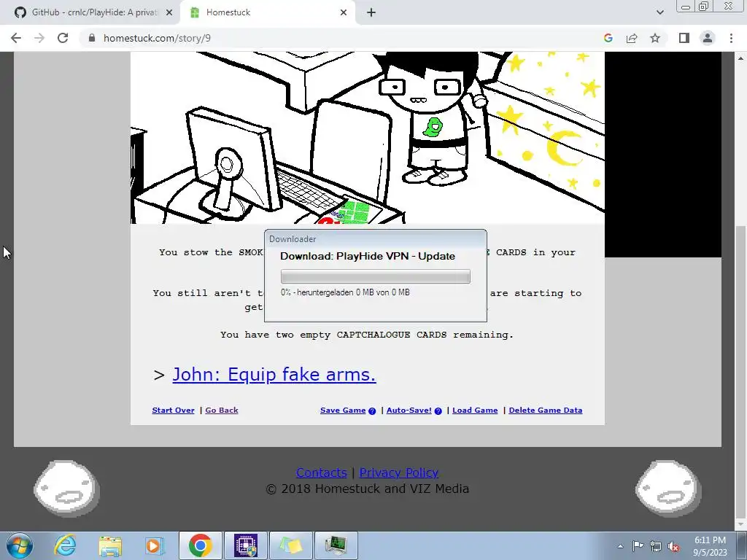Click the Auto-Save! link
This screenshot has width=747, height=560.
[x=409, y=410]
